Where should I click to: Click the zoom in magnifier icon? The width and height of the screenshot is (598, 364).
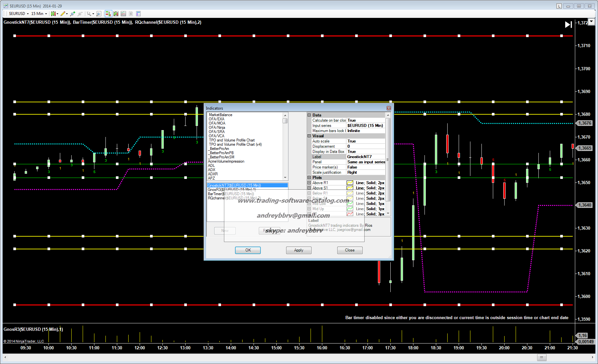tap(72, 14)
